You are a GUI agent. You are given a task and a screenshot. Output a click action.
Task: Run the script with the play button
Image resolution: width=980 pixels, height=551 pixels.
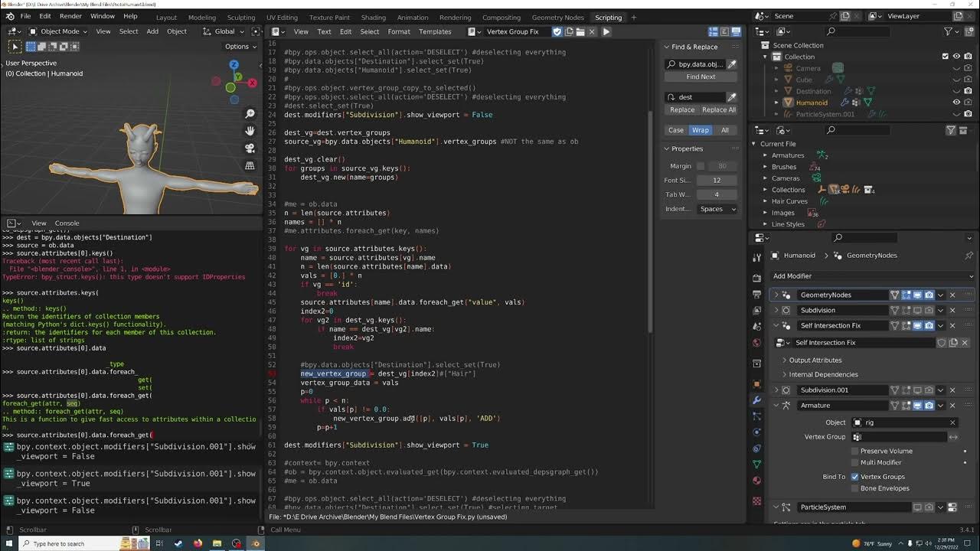tap(606, 31)
